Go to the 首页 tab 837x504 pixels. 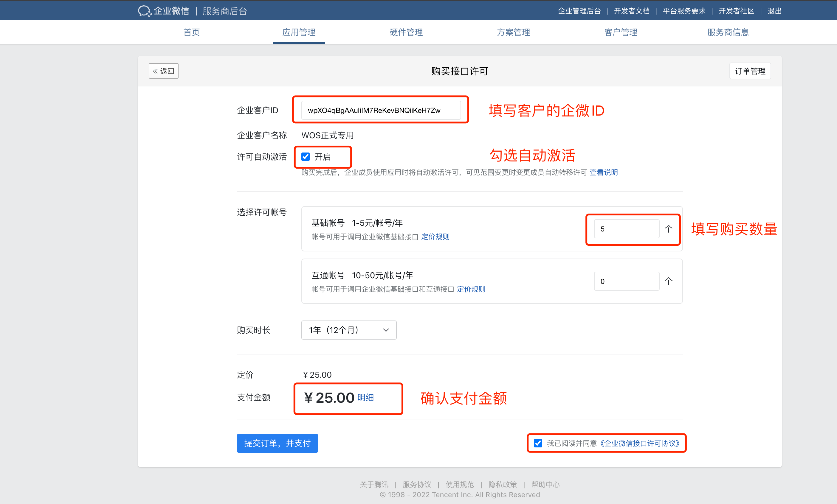tap(192, 32)
